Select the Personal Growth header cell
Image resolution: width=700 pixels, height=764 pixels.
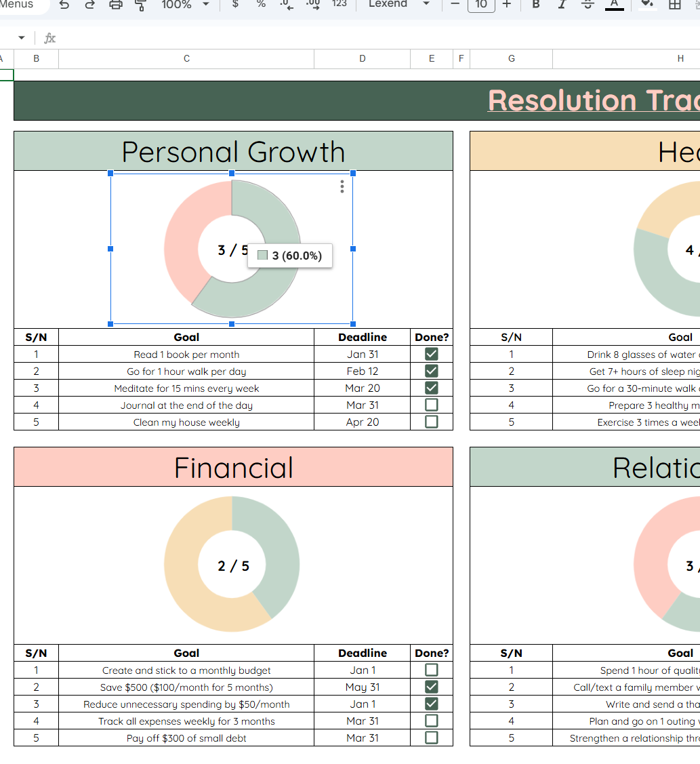233,151
